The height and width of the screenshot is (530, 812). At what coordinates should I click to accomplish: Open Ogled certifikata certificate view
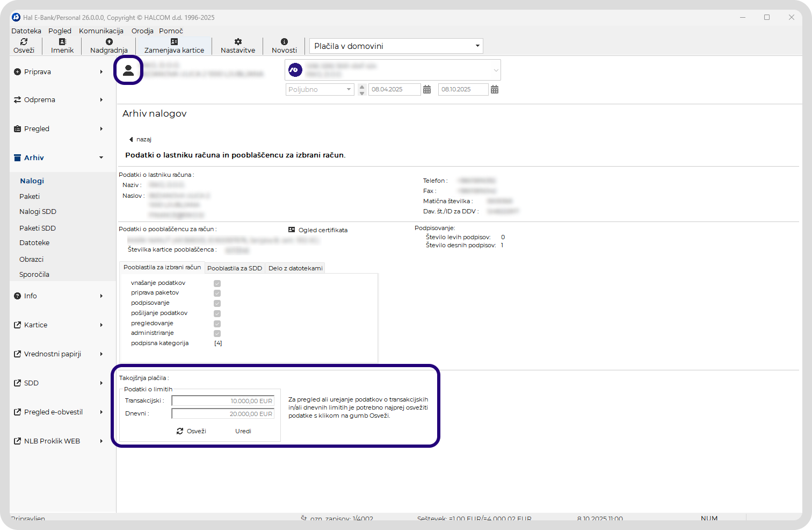tap(318, 230)
